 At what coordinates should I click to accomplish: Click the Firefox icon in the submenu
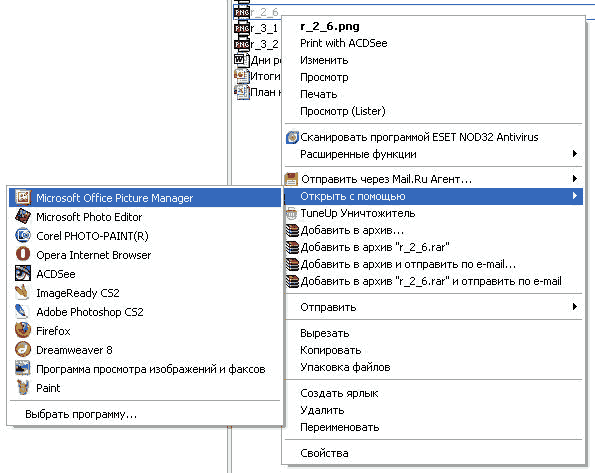23,330
